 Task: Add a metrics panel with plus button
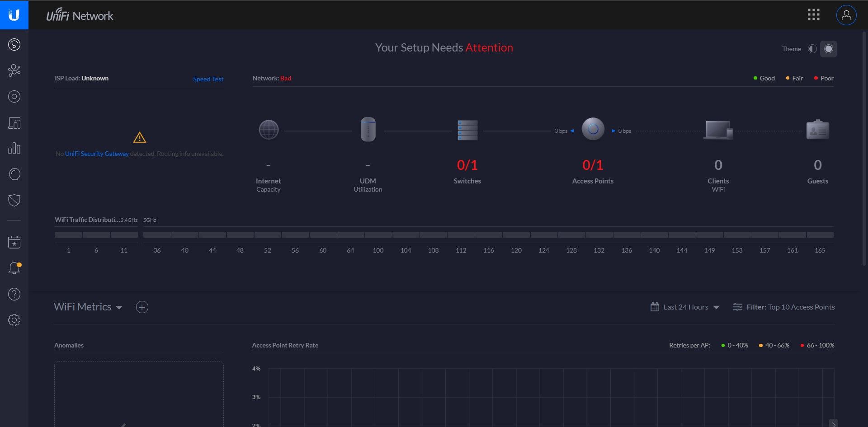click(x=142, y=307)
